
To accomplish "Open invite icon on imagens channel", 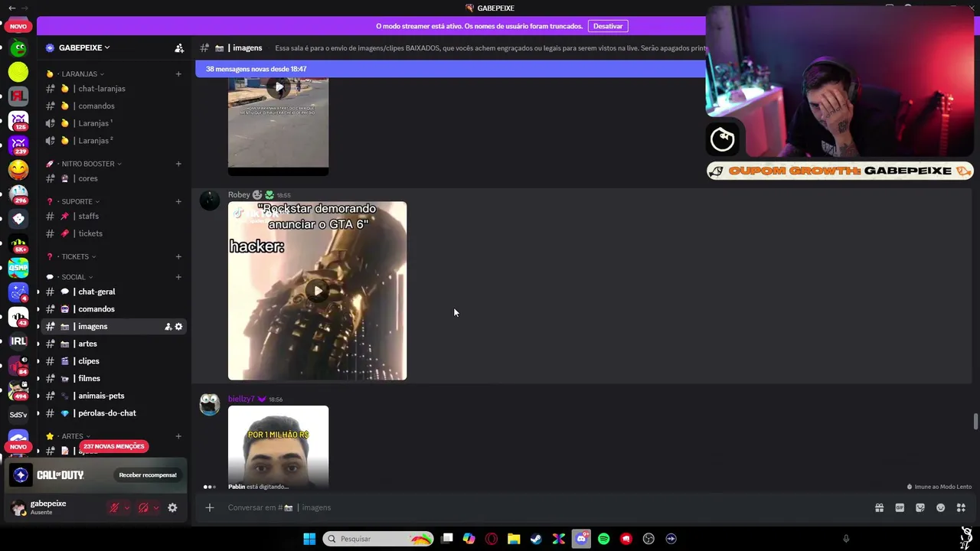I will 168,327.
